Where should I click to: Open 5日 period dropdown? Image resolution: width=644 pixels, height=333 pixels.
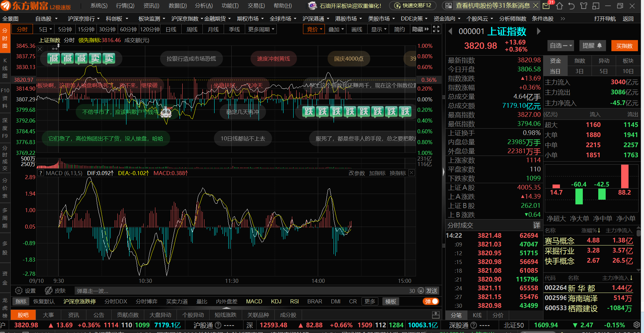(x=45, y=29)
